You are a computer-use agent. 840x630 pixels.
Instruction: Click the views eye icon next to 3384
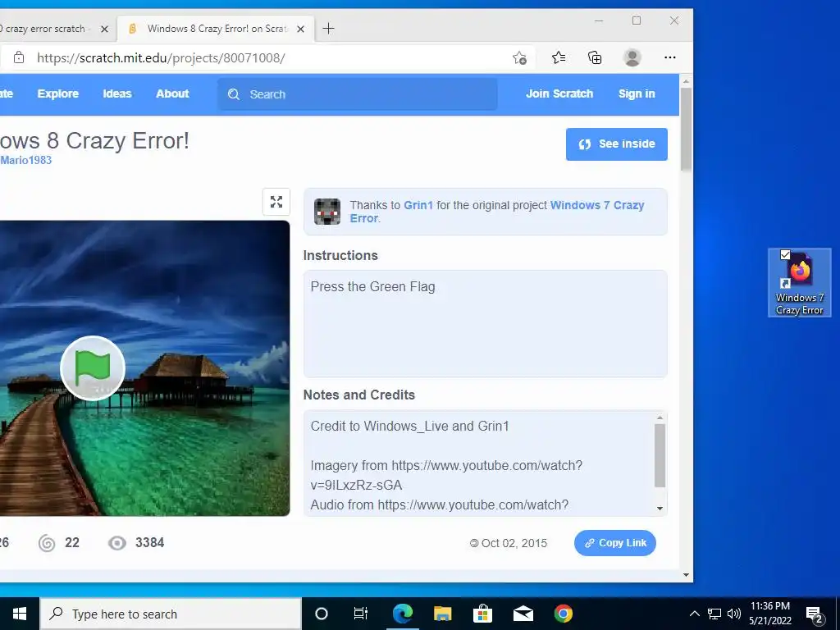coord(117,543)
